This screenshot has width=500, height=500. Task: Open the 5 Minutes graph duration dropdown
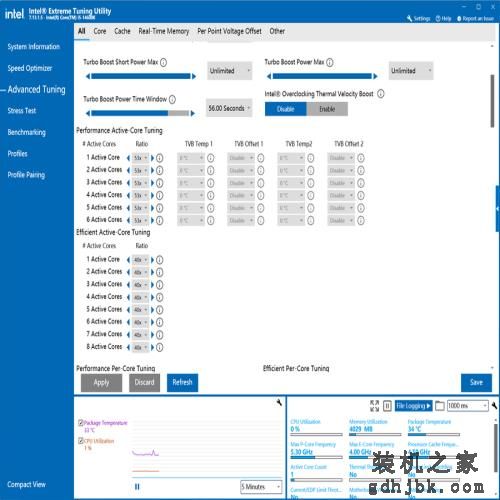coord(261,487)
